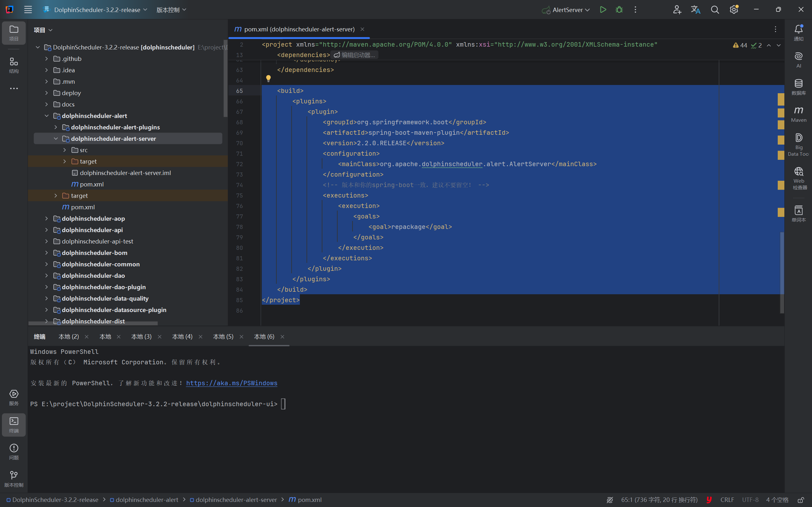Image resolution: width=812 pixels, height=507 pixels.
Task: Expand the dolphinscheduler-api module
Action: (x=47, y=230)
